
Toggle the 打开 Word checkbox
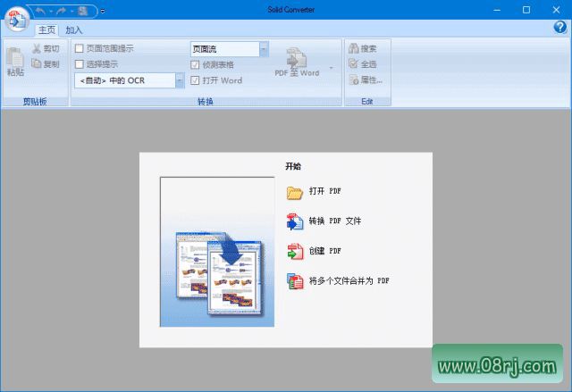[x=195, y=80]
